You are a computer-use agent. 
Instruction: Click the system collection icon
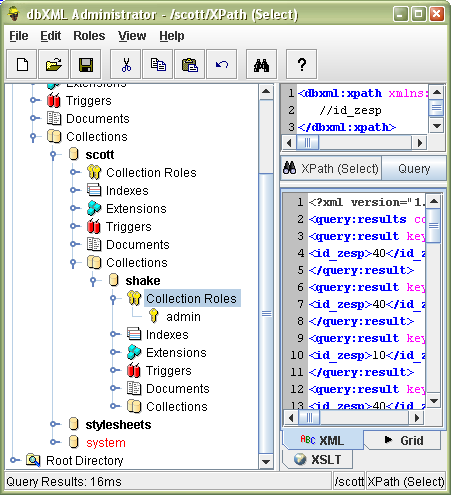coord(74,442)
